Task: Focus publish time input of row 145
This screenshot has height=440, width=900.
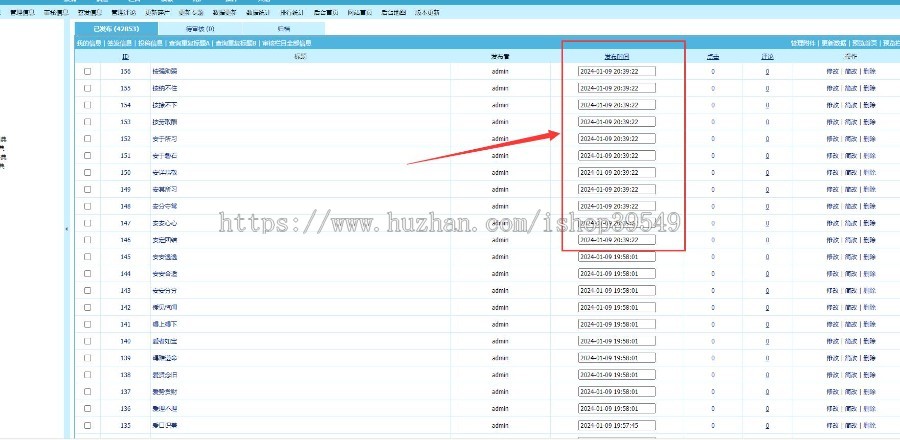Action: tap(616, 256)
